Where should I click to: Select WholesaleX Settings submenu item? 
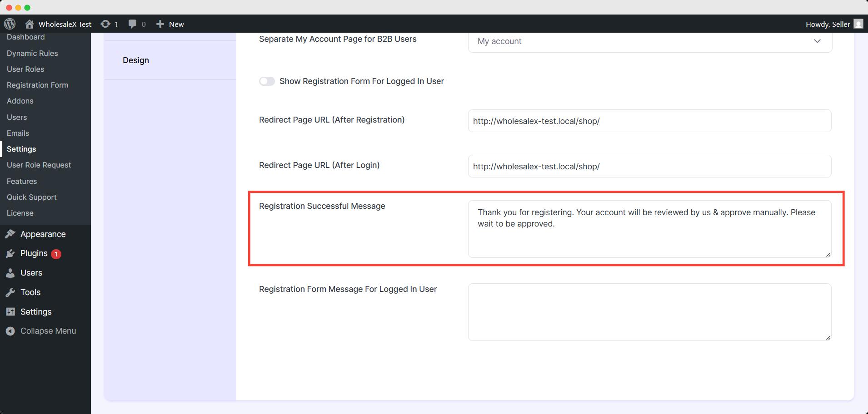[x=21, y=149]
